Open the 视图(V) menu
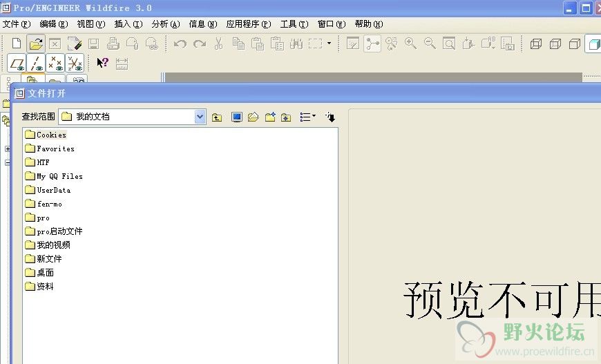The image size is (601, 364). pyautogui.click(x=90, y=24)
